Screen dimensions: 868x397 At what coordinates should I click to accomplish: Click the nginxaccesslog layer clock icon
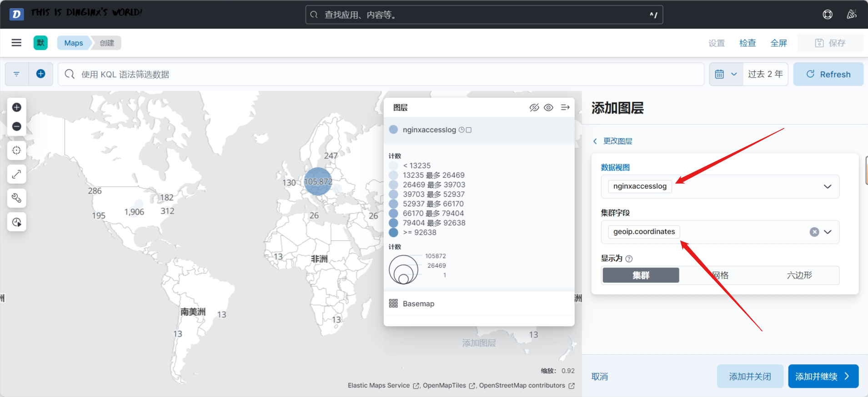[x=462, y=130]
